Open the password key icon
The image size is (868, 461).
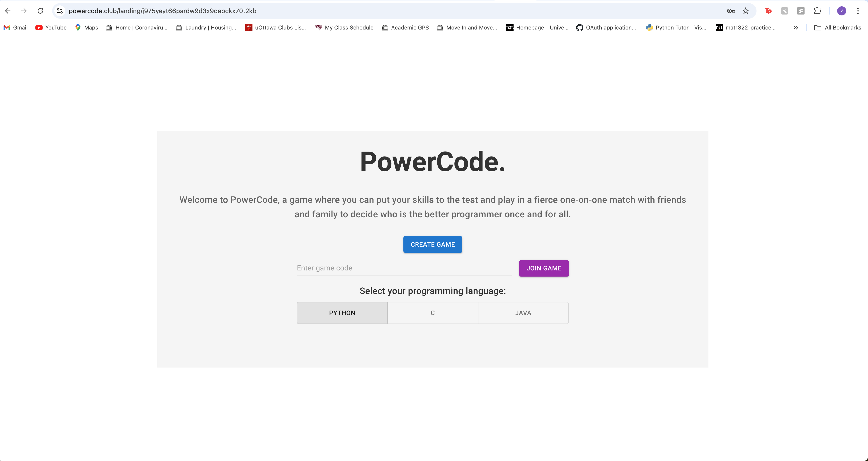[x=731, y=11]
